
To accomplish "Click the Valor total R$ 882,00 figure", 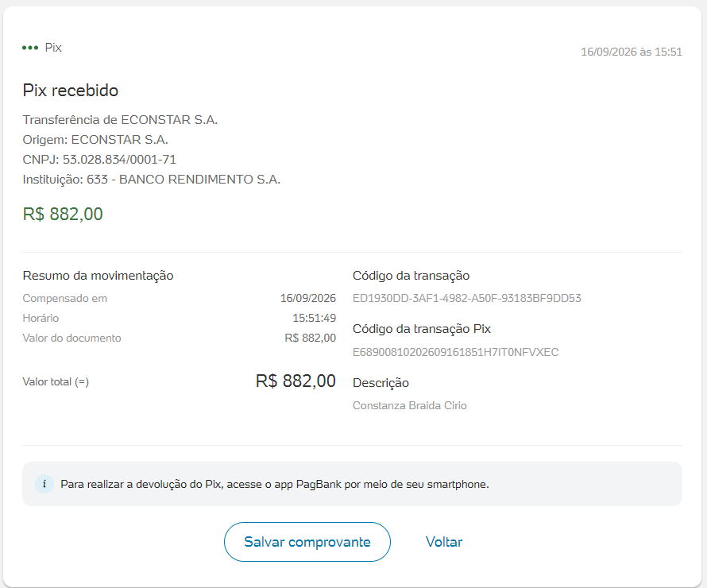I will pyautogui.click(x=296, y=381).
